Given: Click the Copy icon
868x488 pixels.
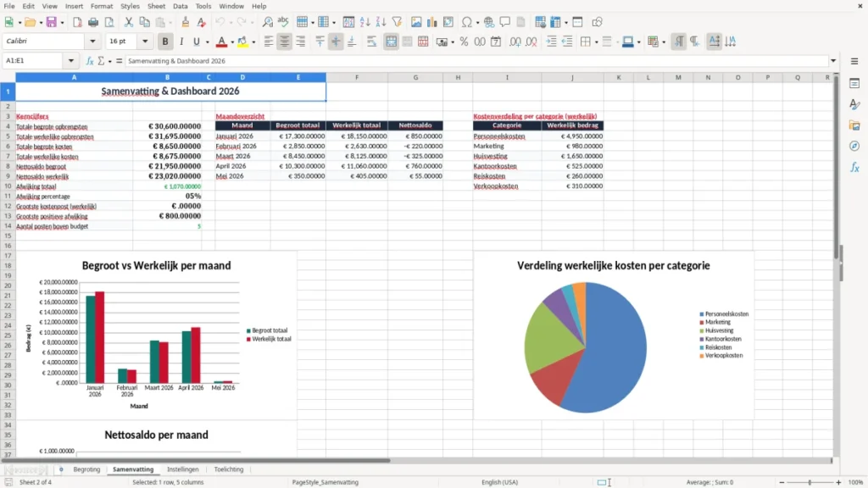Looking at the screenshot, I should coord(144,22).
